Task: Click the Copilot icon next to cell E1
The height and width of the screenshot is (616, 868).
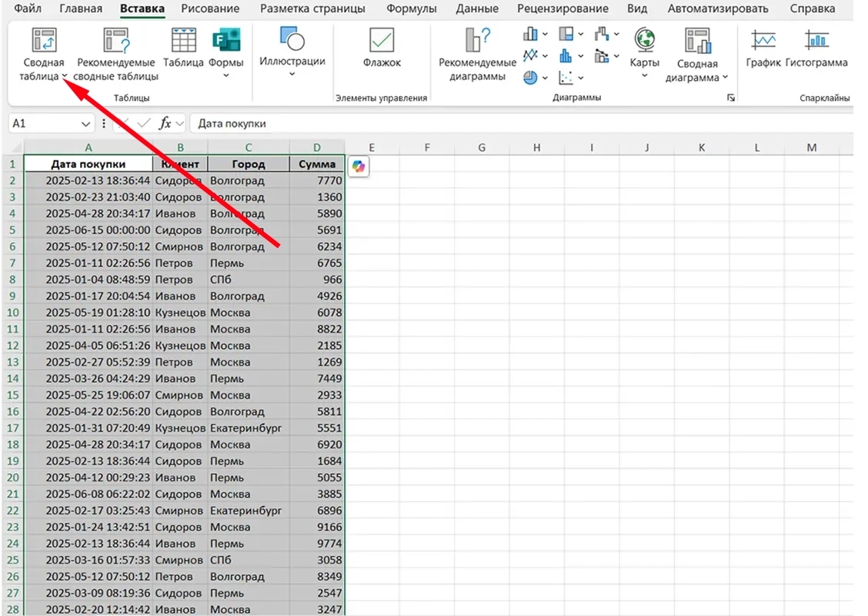Action: point(358,166)
